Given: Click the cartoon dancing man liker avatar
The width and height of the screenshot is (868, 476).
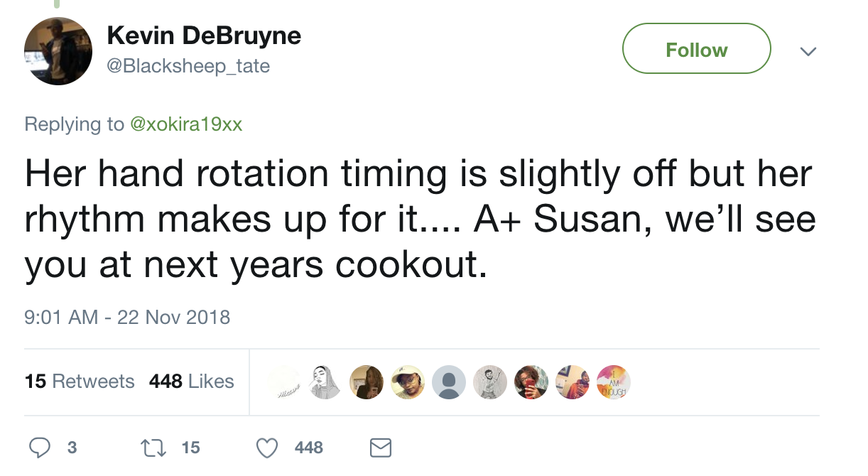Looking at the screenshot, I should pos(490,382).
